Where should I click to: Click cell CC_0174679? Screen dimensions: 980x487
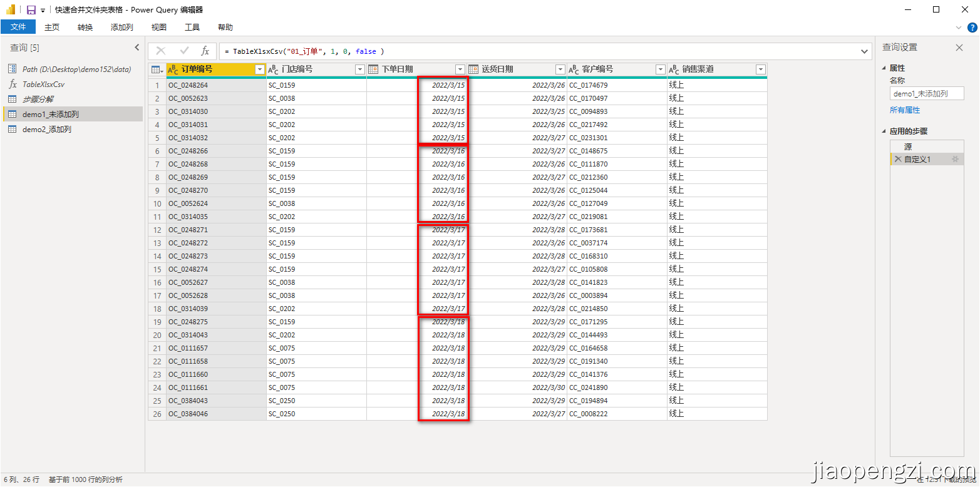click(617, 85)
